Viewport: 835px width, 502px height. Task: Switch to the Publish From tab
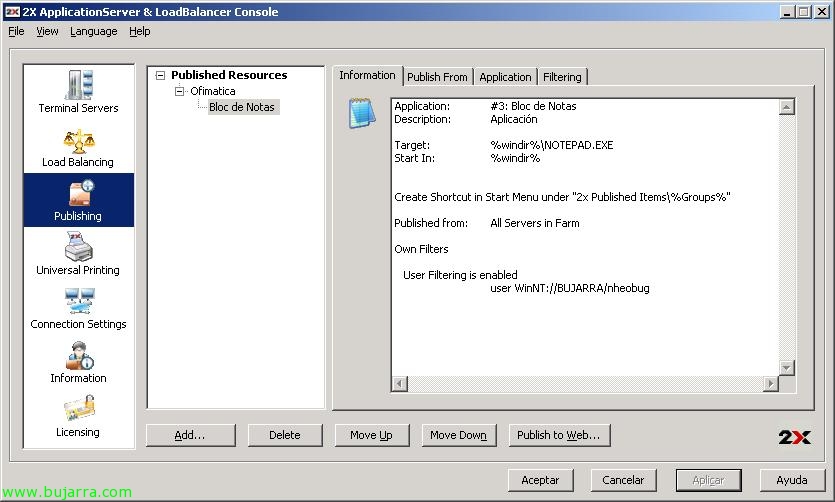[437, 77]
